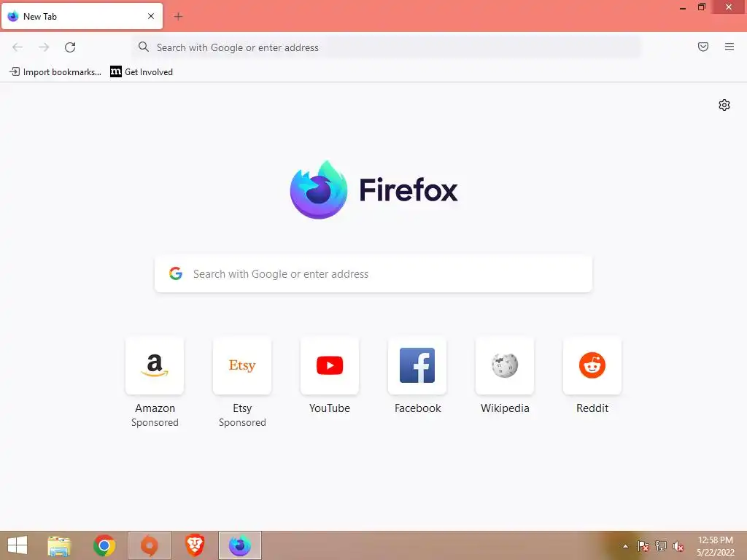Image resolution: width=747 pixels, height=560 pixels.
Task: Open the clock showing 12:58 PM
Action: (x=716, y=546)
